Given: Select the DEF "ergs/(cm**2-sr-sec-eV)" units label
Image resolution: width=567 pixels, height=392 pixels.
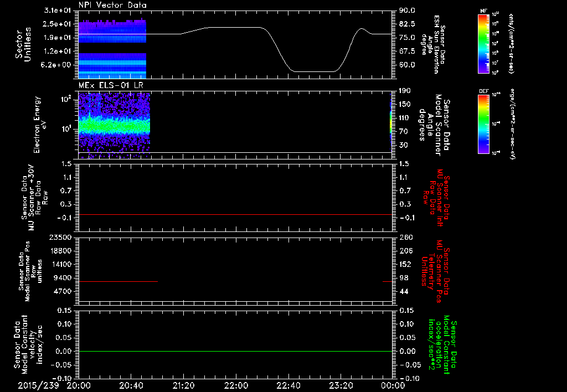Looking at the screenshot, I should coord(512,124).
